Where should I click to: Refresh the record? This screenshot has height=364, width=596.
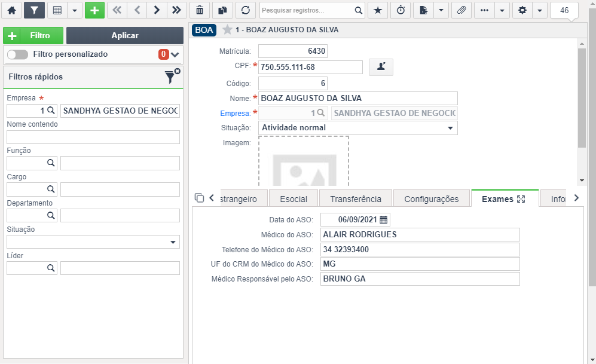coord(246,10)
